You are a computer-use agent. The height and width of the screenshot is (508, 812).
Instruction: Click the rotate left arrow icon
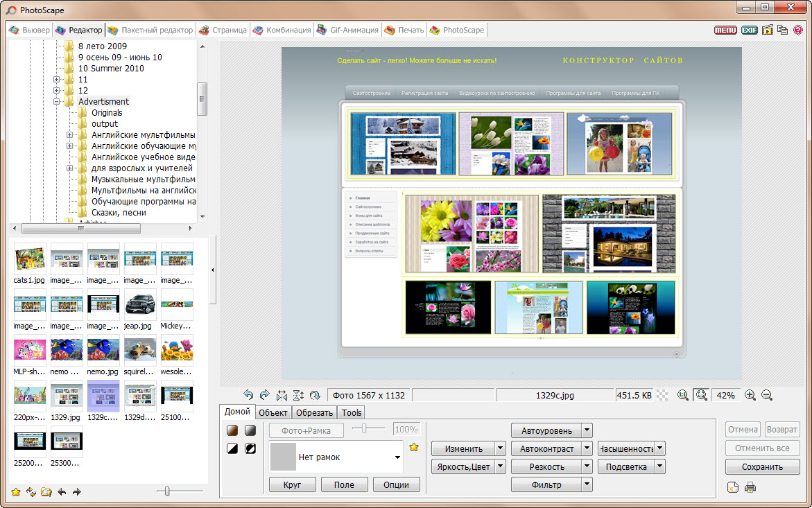coord(248,395)
